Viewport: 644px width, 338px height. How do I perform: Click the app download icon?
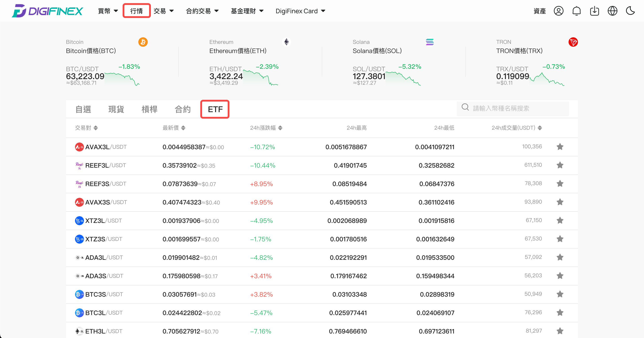click(595, 11)
